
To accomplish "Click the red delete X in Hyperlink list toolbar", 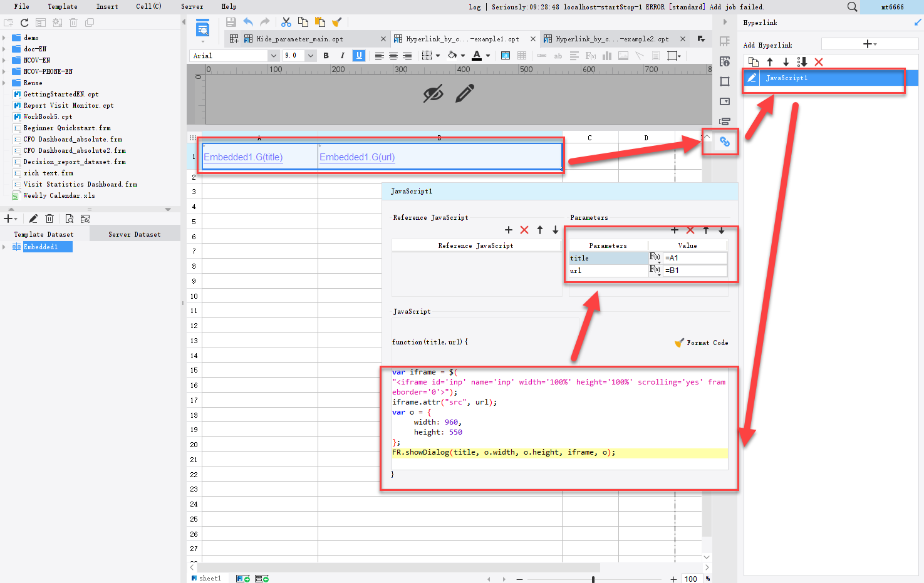I will coord(819,62).
